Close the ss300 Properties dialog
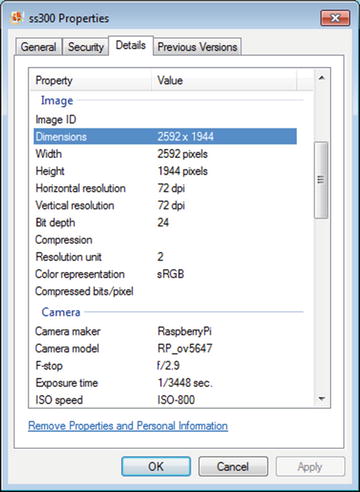 click(x=335, y=18)
